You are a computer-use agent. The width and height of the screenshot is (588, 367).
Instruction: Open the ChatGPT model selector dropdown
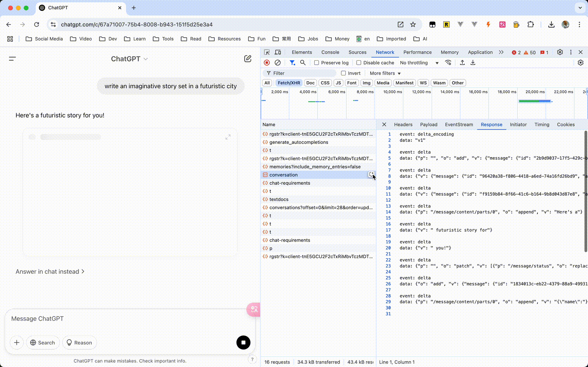pos(129,59)
